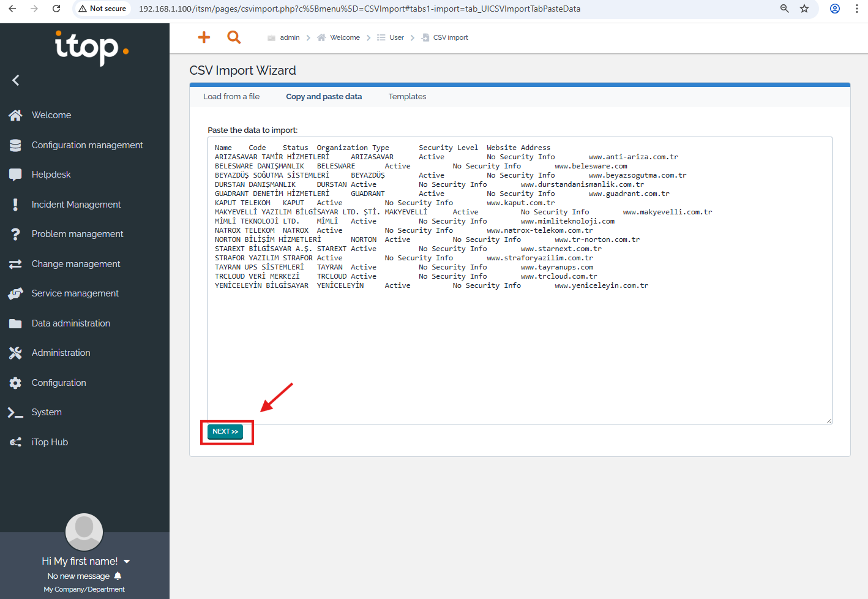Click the orange plus create icon
The image size is (868, 599).
204,37
